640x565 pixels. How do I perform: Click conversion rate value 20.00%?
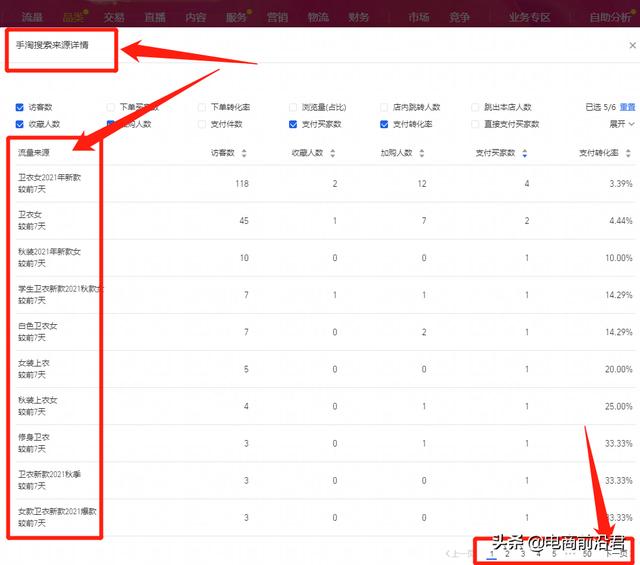(619, 369)
